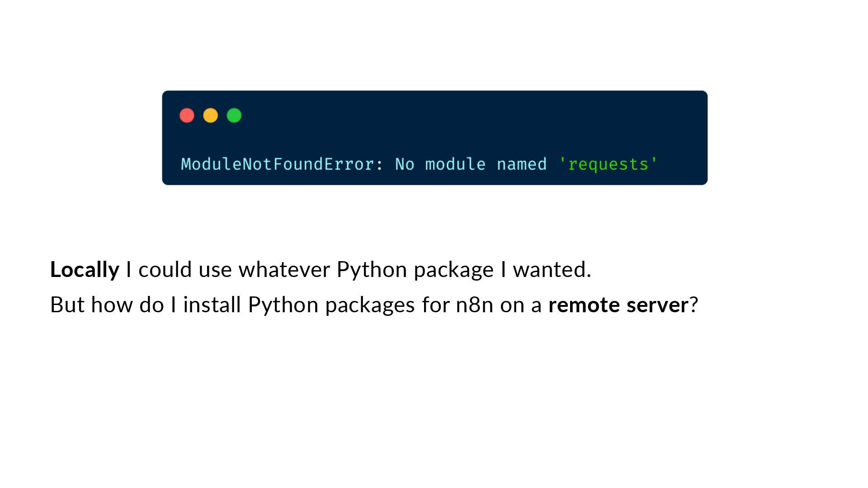The width and height of the screenshot is (868, 488).
Task: Click the yellow dot in code window
Action: pyautogui.click(x=210, y=116)
